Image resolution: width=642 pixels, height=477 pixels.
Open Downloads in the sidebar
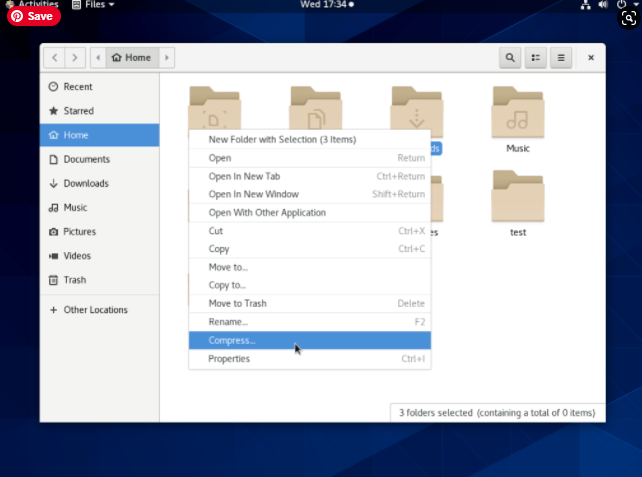(99, 183)
